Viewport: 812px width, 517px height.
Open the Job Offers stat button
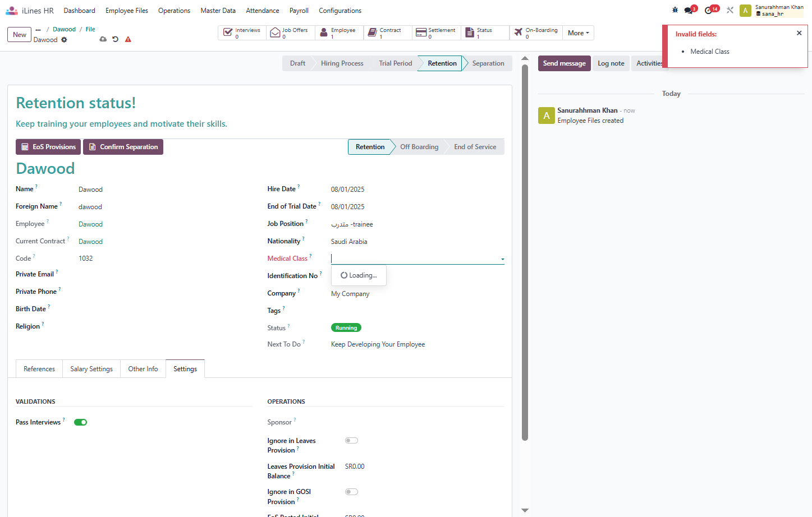click(x=291, y=33)
